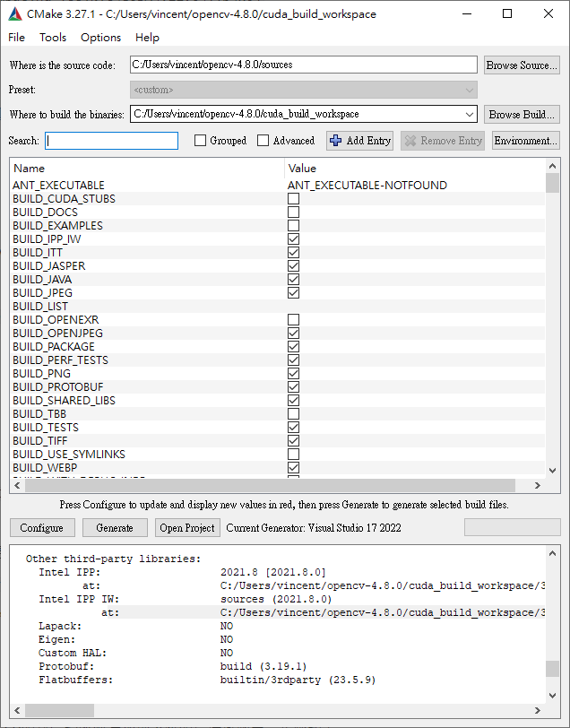Click Browse Source button

point(522,65)
